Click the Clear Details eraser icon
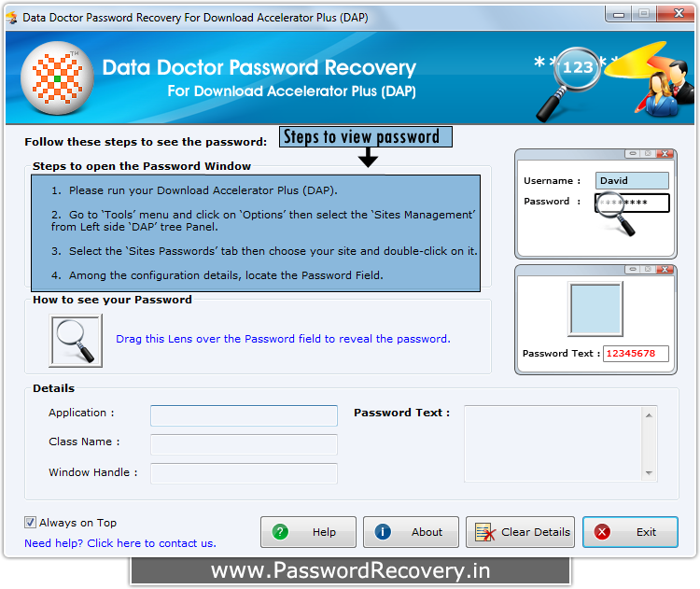 (485, 532)
